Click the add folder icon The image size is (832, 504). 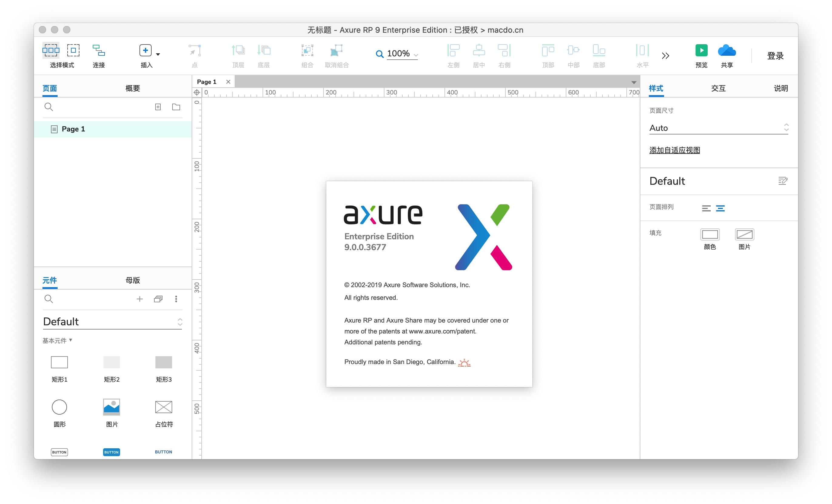click(x=176, y=107)
